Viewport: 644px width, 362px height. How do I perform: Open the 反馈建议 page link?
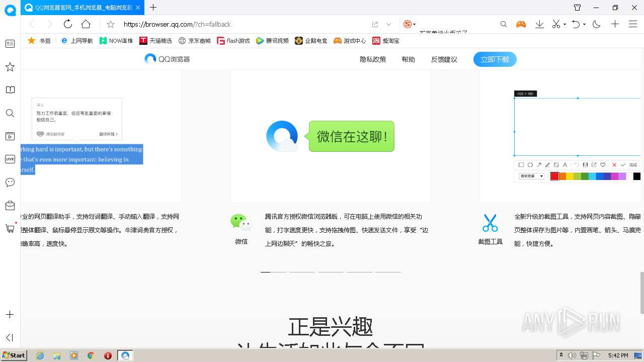(x=444, y=59)
